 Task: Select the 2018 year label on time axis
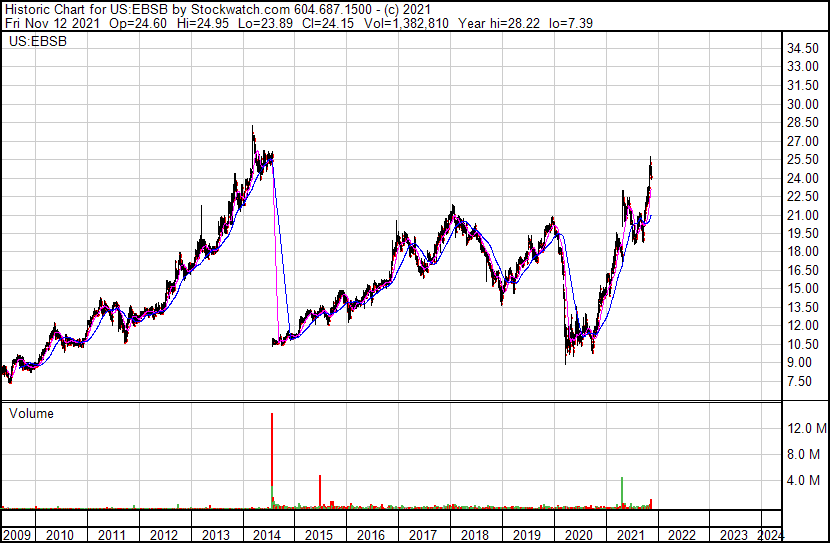[474, 535]
